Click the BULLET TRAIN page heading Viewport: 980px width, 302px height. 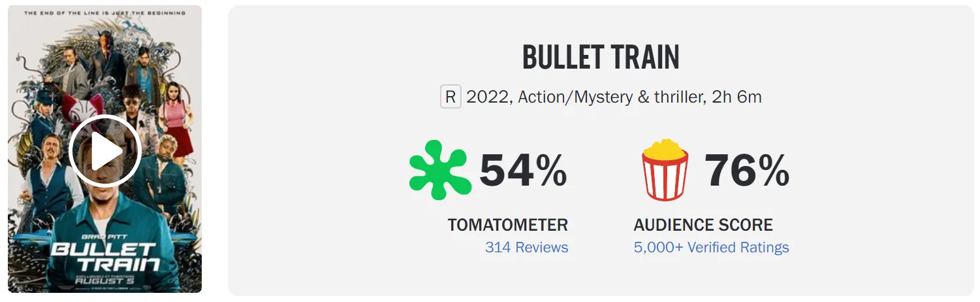pos(601,58)
